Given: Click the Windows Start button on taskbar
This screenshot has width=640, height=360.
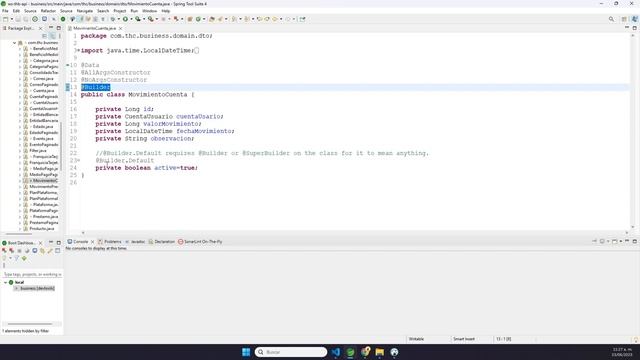Looking at the screenshot, I should pos(246,352).
